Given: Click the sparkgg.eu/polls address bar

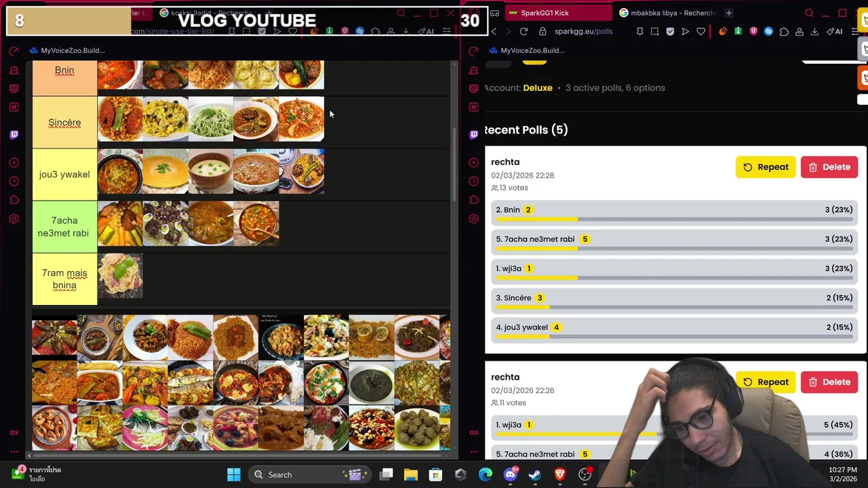Looking at the screenshot, I should coord(583,31).
